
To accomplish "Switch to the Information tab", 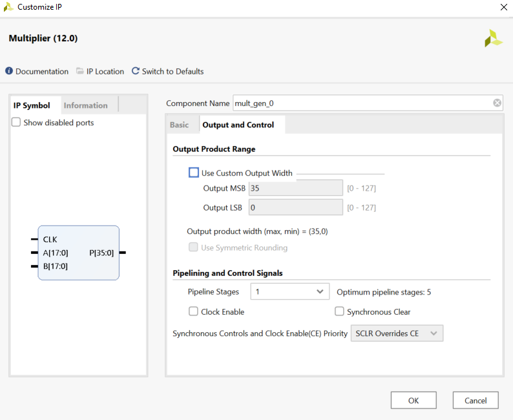I will tap(86, 105).
